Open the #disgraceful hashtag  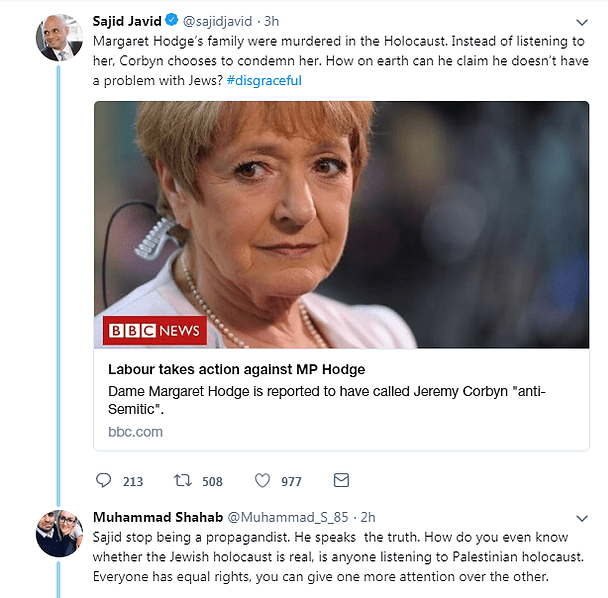(264, 81)
